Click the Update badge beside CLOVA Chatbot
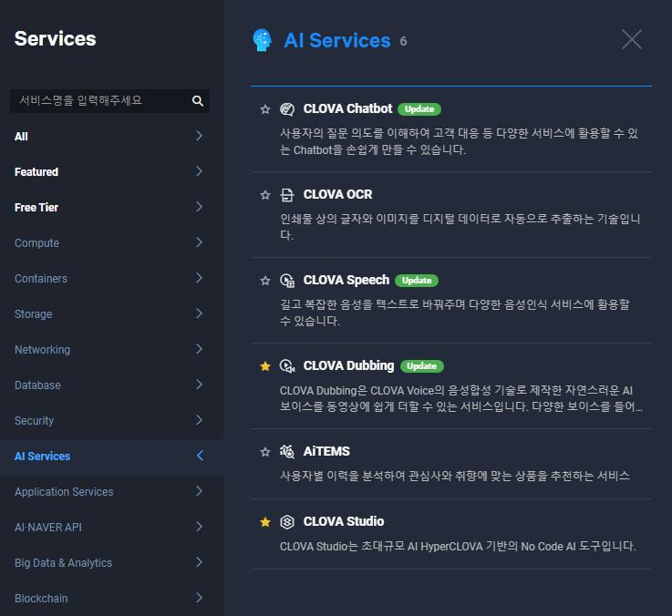Viewport: 672px width, 616px height. 419,109
